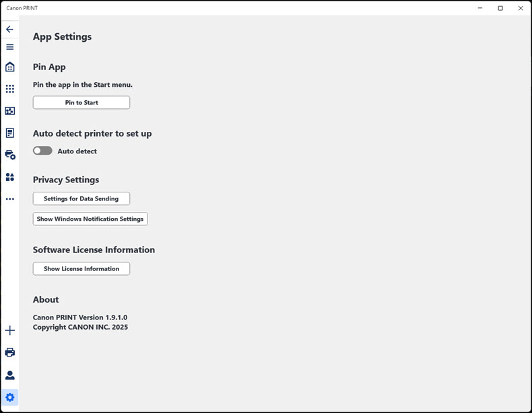The height and width of the screenshot is (413, 532).
Task: Open the printer settings icon
Action: click(9, 155)
